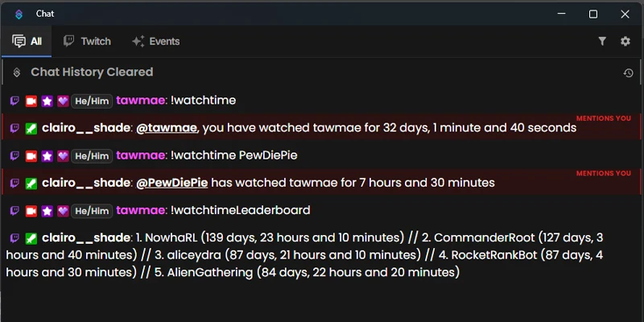Open the Events tab
Image resolution: width=644 pixels, height=322 pixels.
point(155,42)
